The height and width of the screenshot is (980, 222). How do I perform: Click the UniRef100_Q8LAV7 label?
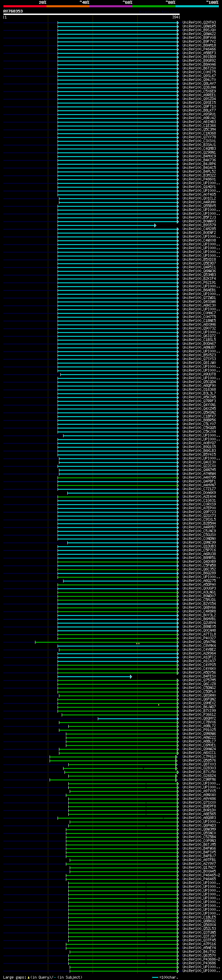coord(199,84)
